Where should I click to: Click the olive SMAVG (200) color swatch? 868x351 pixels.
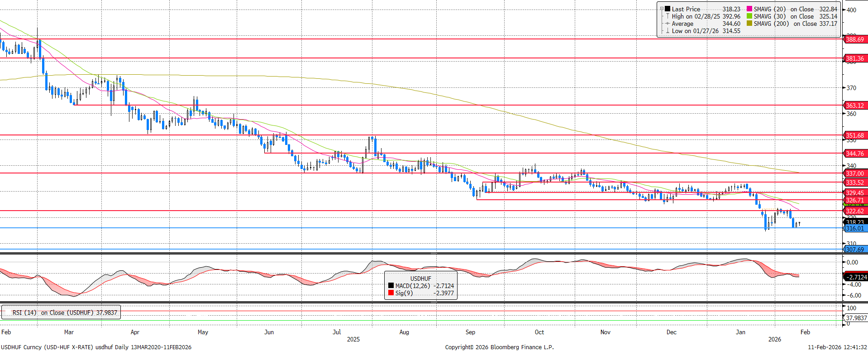click(749, 24)
